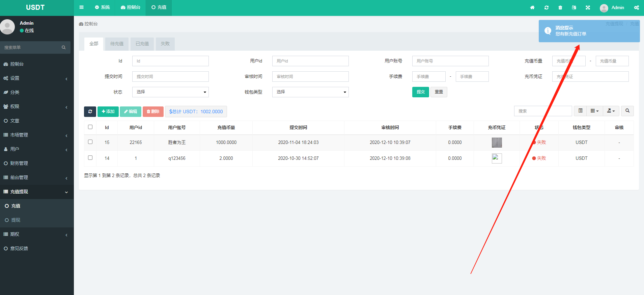Click the table search magnifier icon
This screenshot has width=644, height=295.
[627, 111]
